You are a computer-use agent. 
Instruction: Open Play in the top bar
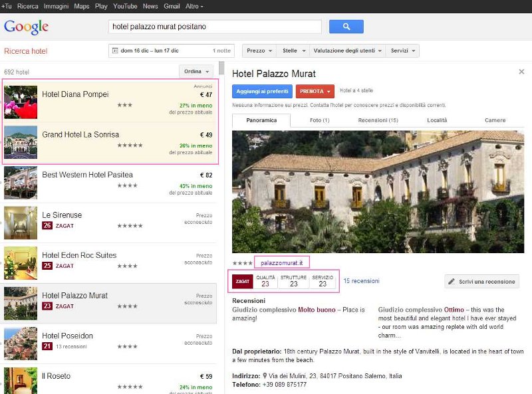[x=101, y=6]
